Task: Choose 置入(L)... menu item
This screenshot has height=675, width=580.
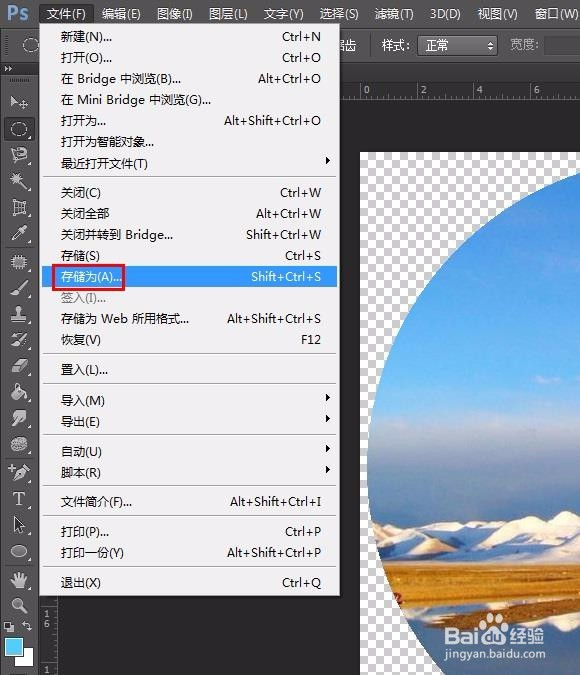Action: (189, 369)
